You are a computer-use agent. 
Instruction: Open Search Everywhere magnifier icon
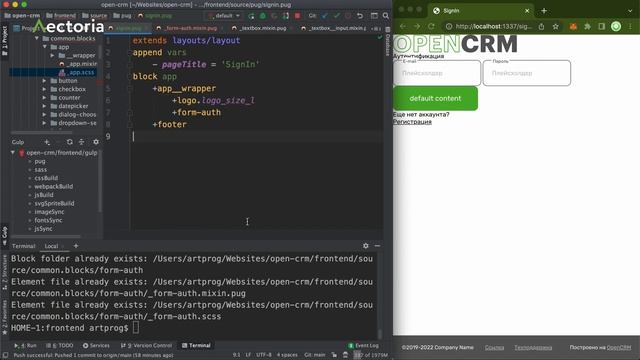pos(386,16)
